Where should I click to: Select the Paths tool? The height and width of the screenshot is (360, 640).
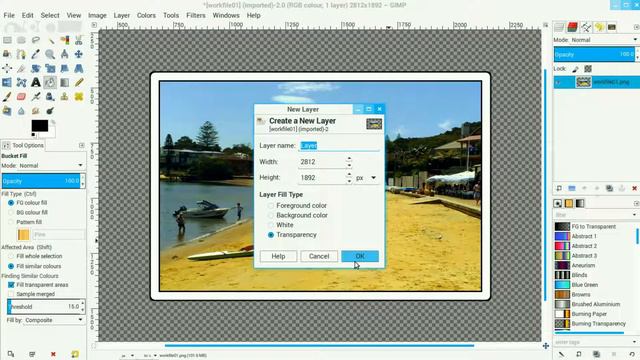(22, 54)
